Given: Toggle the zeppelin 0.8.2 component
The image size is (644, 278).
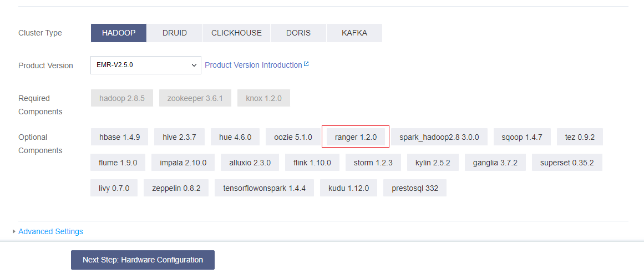Looking at the screenshot, I should coord(176,188).
